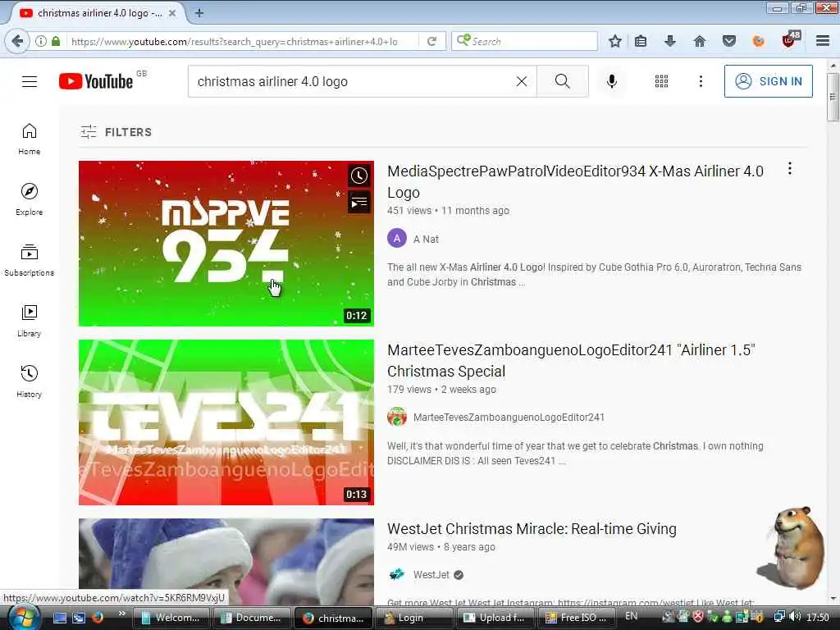Reload the current page
Screen dimensions: 840x630
pyautogui.click(x=431, y=41)
